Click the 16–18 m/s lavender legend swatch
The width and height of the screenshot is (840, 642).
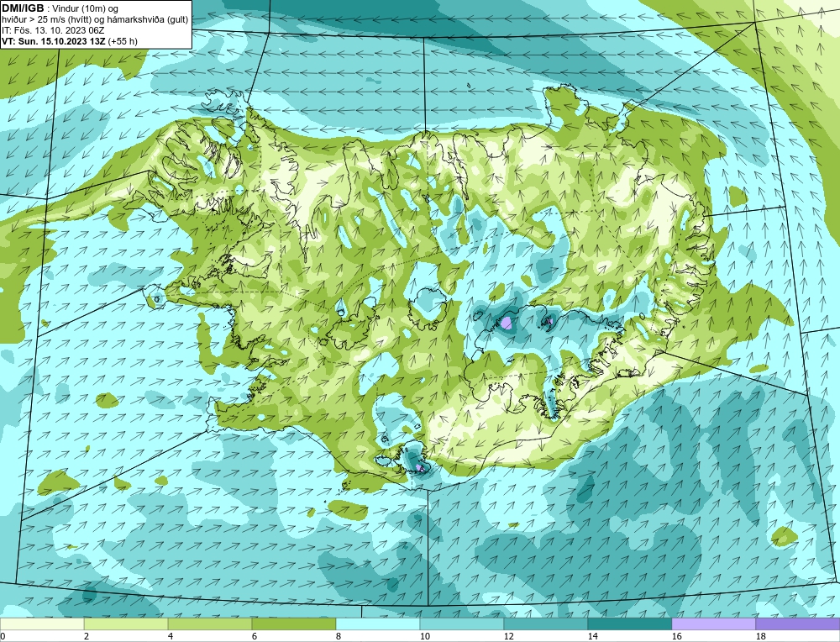click(713, 624)
